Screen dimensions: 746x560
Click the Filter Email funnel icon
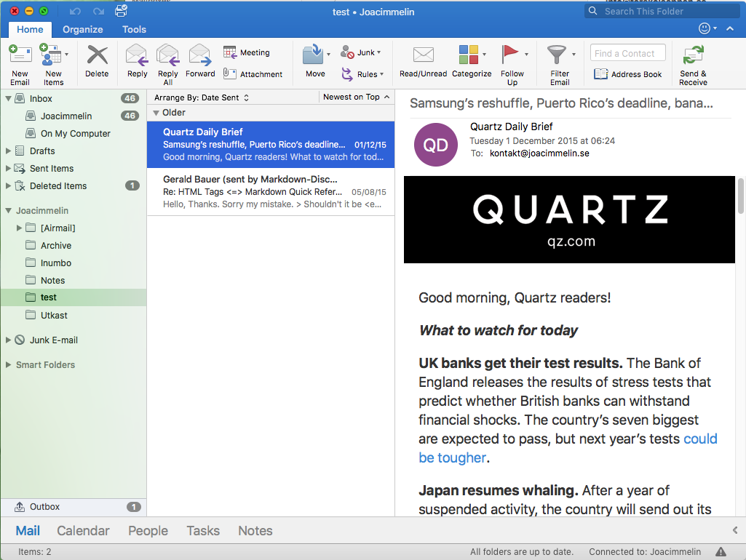click(556, 55)
